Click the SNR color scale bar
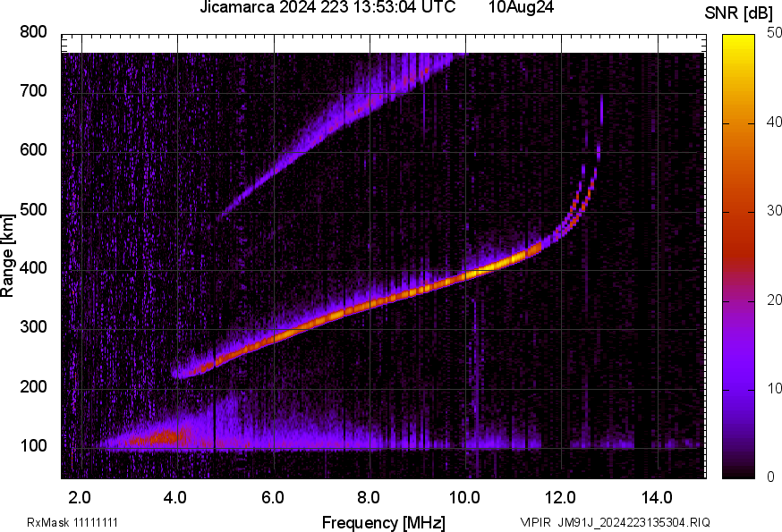782x532 pixels. click(x=739, y=257)
